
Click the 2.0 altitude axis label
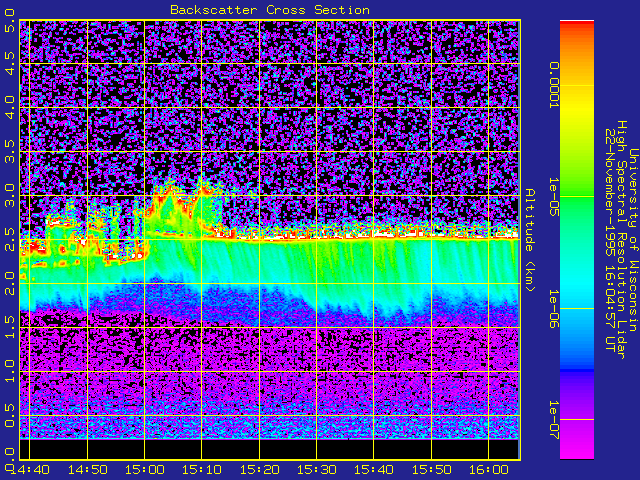pyautogui.click(x=9, y=283)
